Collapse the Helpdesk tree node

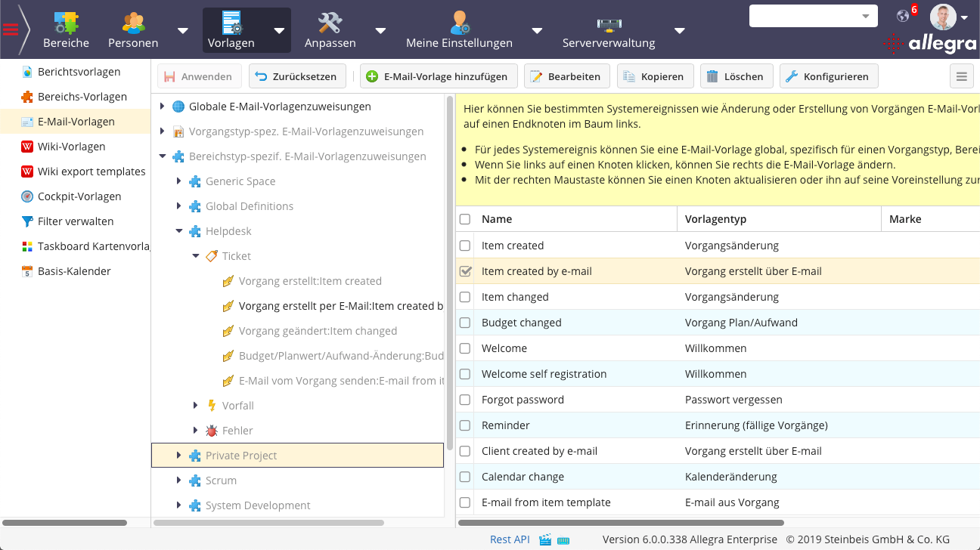pos(178,231)
